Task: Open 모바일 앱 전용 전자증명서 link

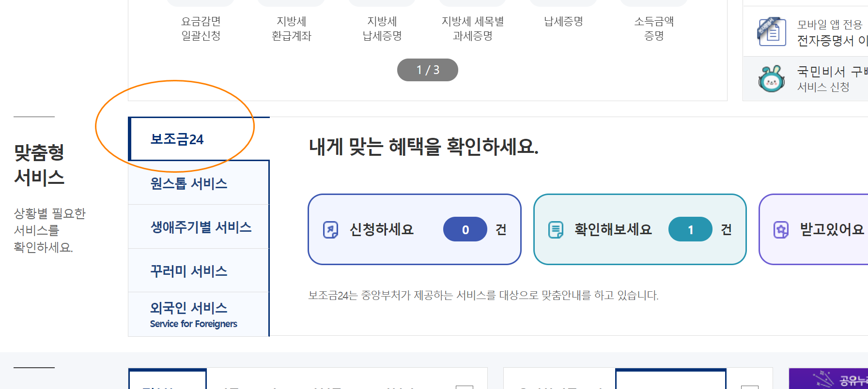Action: coord(806,31)
